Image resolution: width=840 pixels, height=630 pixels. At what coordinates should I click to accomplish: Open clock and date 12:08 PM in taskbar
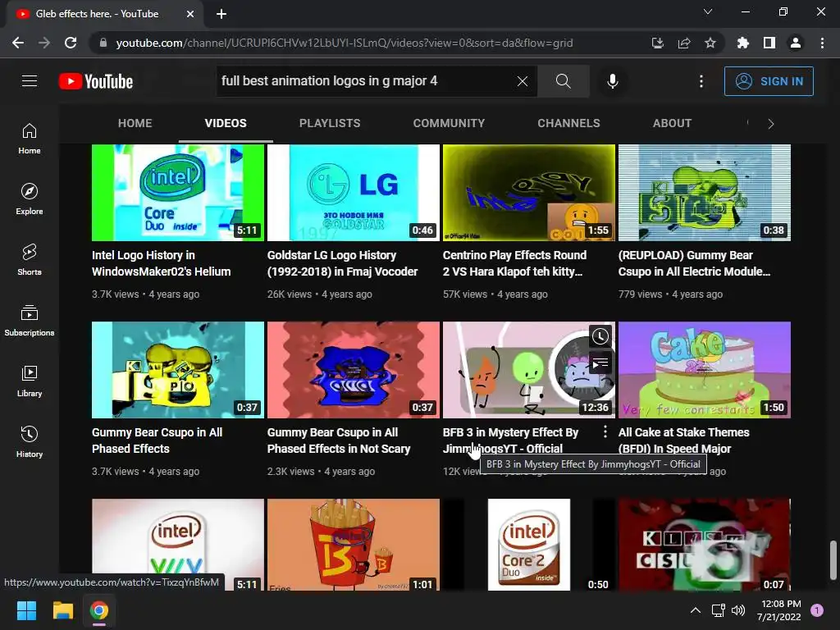pos(779,610)
